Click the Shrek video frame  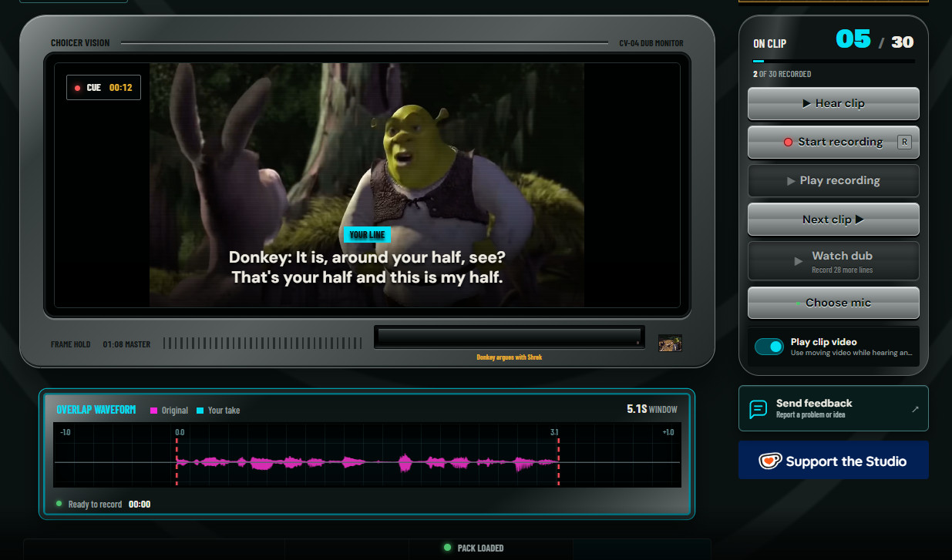coord(367,185)
